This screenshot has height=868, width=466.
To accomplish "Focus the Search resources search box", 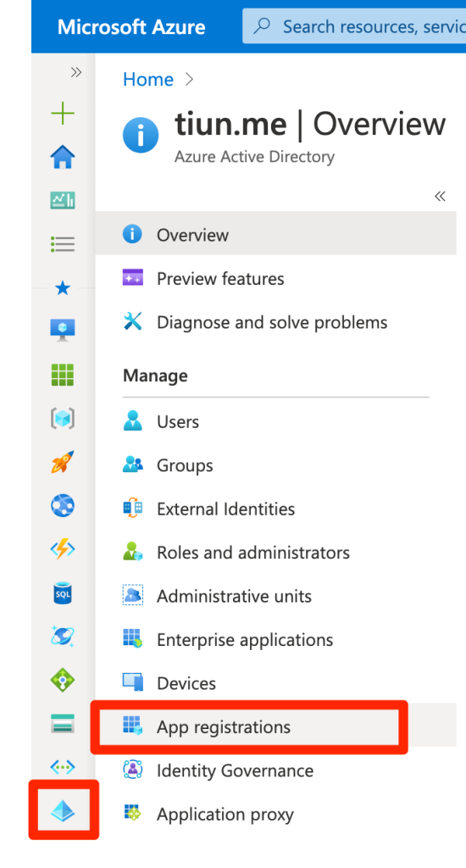I will [x=354, y=26].
